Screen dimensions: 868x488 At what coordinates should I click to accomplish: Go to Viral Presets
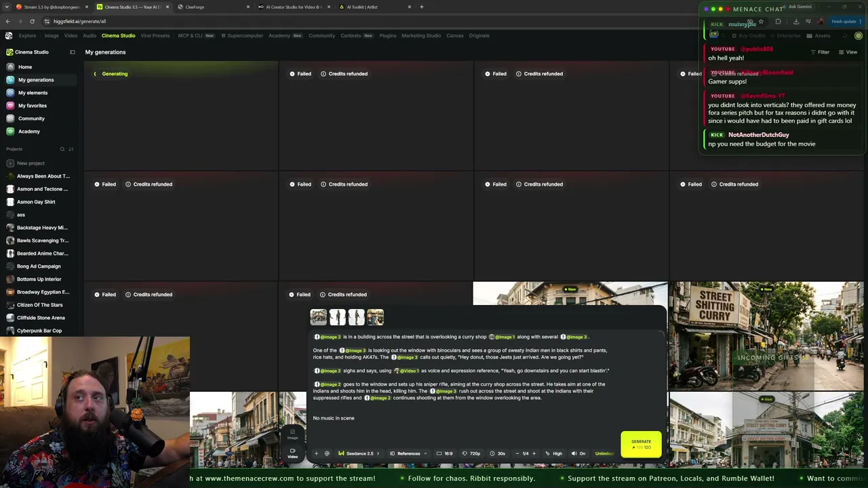pyautogui.click(x=155, y=35)
